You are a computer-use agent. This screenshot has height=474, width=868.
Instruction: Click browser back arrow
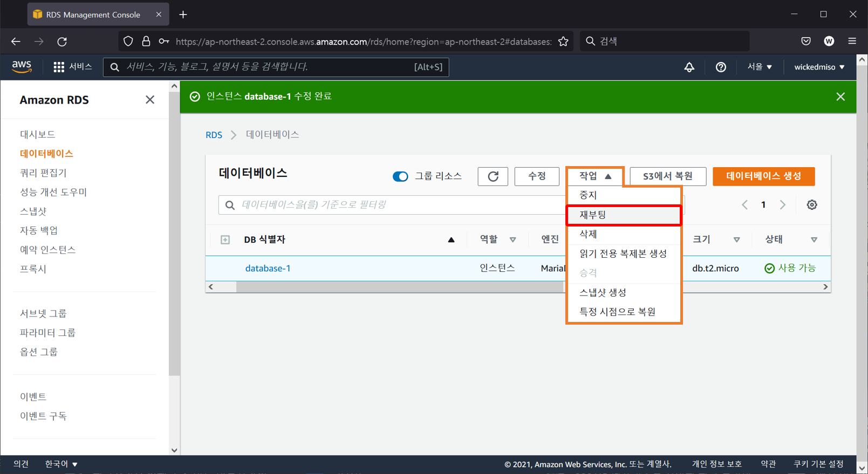(x=16, y=42)
